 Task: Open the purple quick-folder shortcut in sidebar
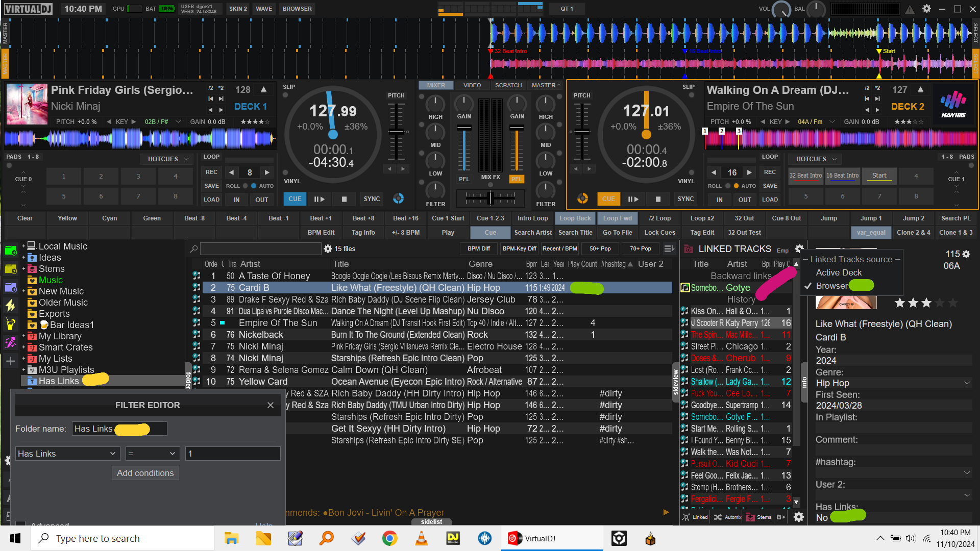[11, 287]
